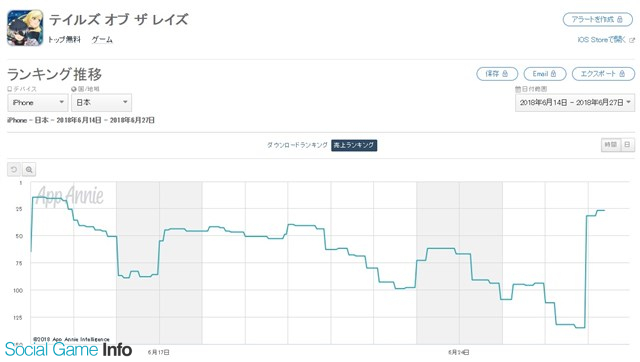The width and height of the screenshot is (640, 362).
Task: Click the reset zoom undo icon
Action: coord(14,169)
